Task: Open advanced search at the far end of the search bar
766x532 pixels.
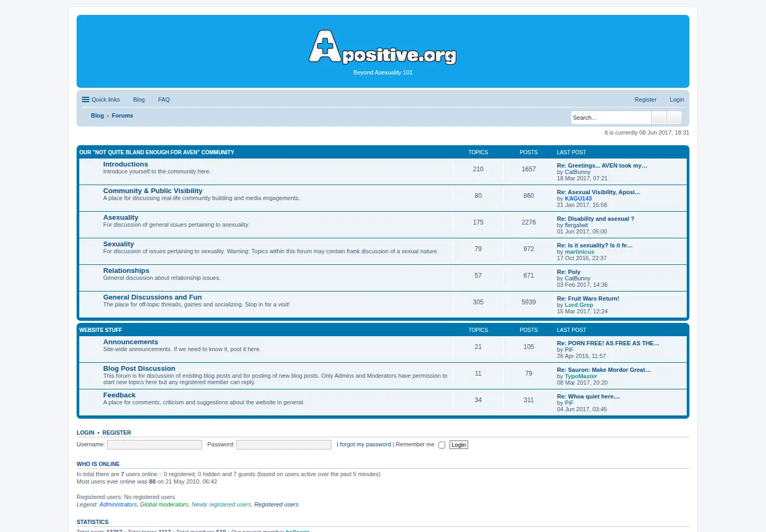Action: pos(674,118)
